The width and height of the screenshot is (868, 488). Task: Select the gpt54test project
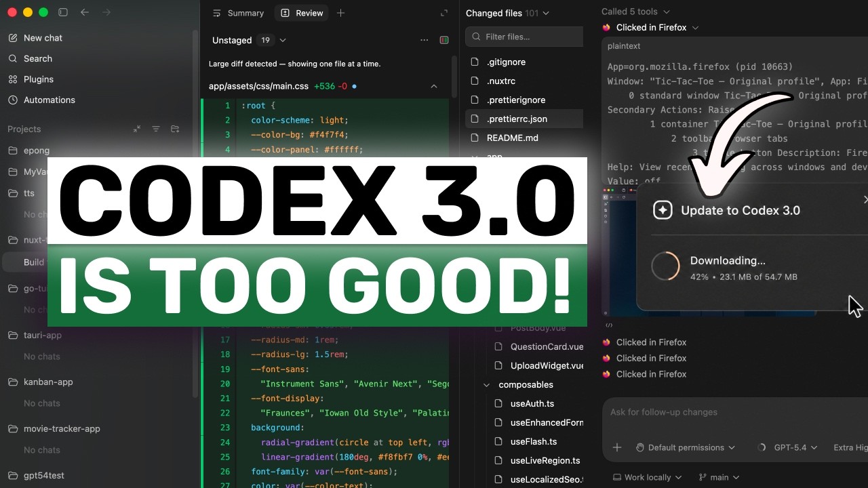(44, 475)
